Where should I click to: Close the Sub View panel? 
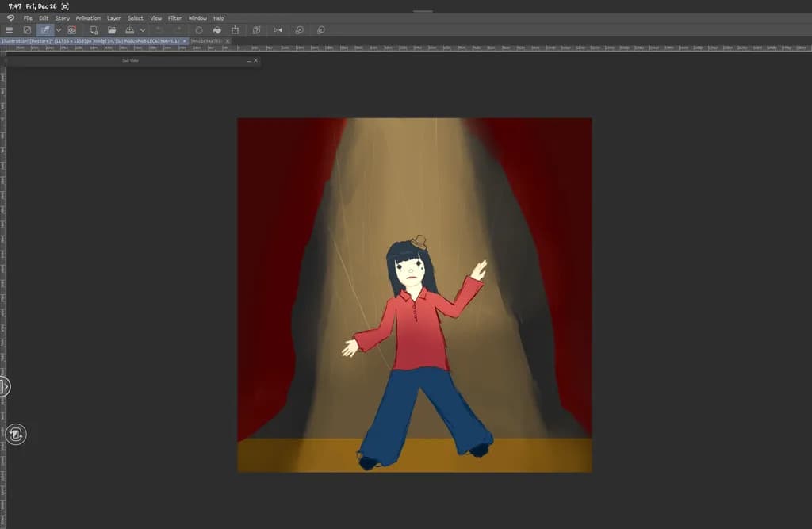(x=255, y=60)
